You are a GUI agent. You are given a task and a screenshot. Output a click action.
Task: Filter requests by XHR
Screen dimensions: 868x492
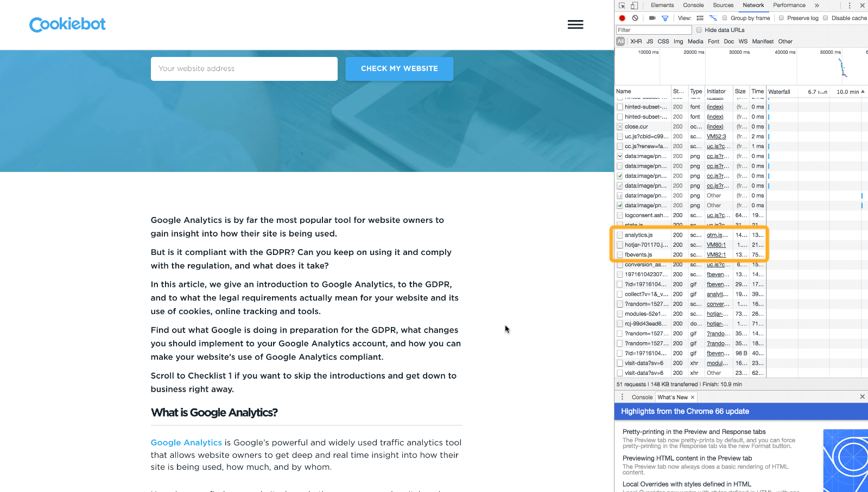636,41
